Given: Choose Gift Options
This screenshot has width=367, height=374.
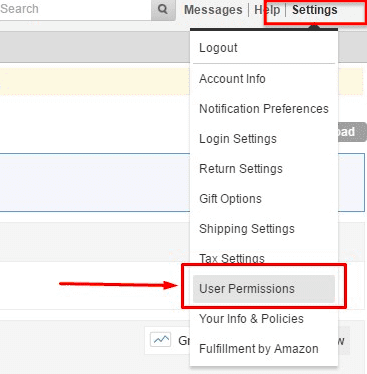Looking at the screenshot, I should (230, 199).
